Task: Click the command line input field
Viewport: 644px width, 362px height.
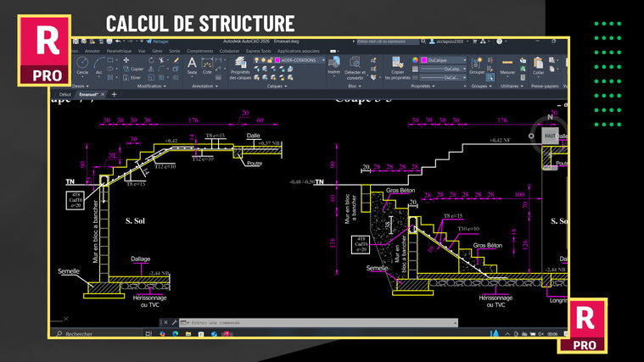Action: tap(297, 322)
